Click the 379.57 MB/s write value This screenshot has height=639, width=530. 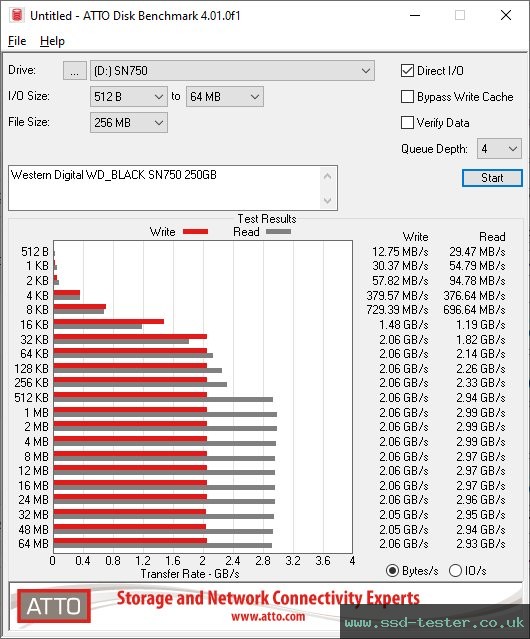click(397, 295)
